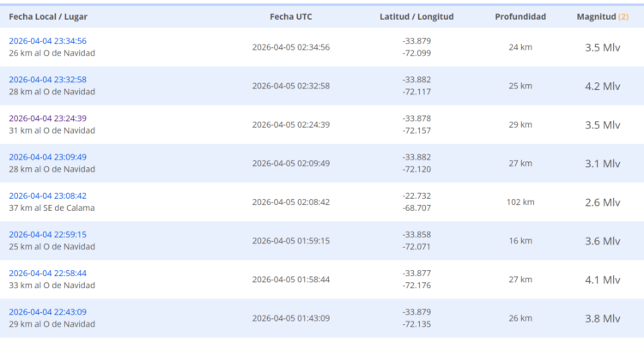Click the Latitud / Longitud column header
The width and height of the screenshot is (644, 343).
click(x=416, y=16)
